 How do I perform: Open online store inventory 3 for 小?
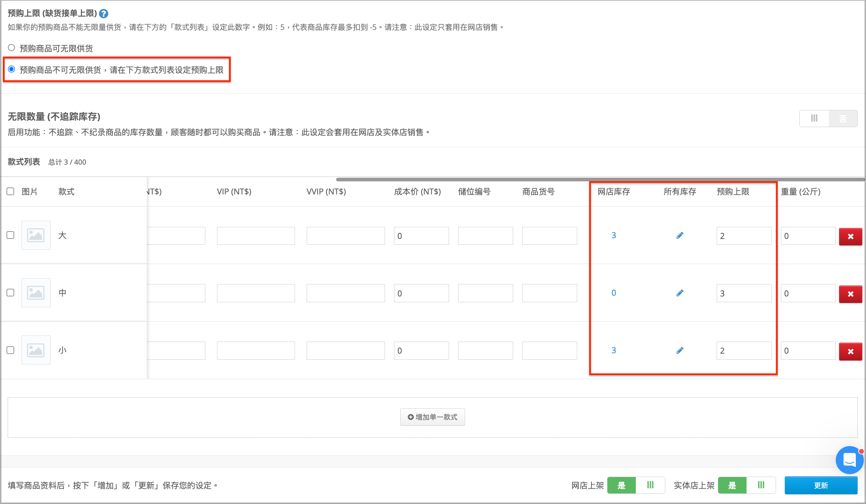click(614, 350)
